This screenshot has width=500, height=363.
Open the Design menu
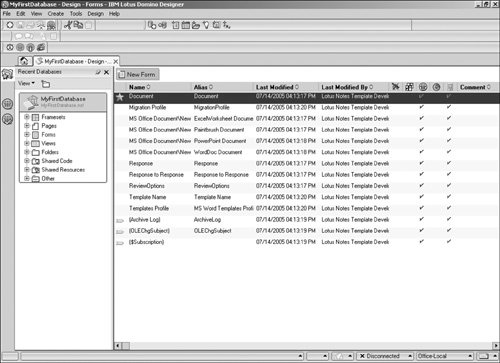pyautogui.click(x=96, y=14)
